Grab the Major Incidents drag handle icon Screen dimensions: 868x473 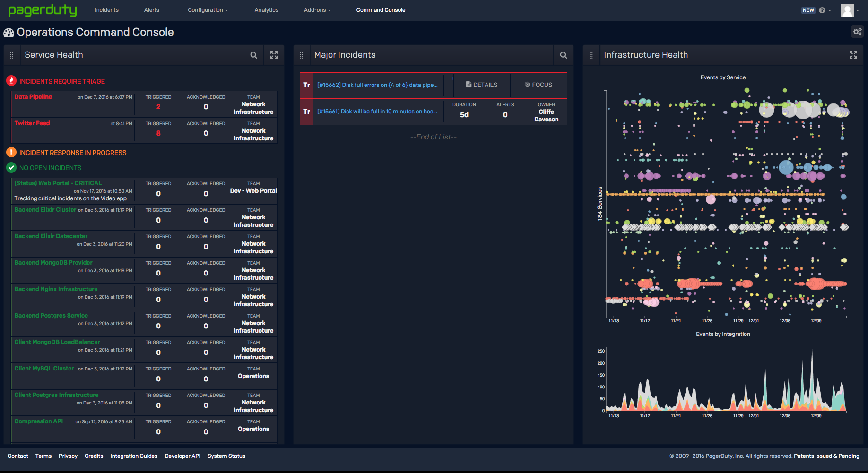click(301, 55)
